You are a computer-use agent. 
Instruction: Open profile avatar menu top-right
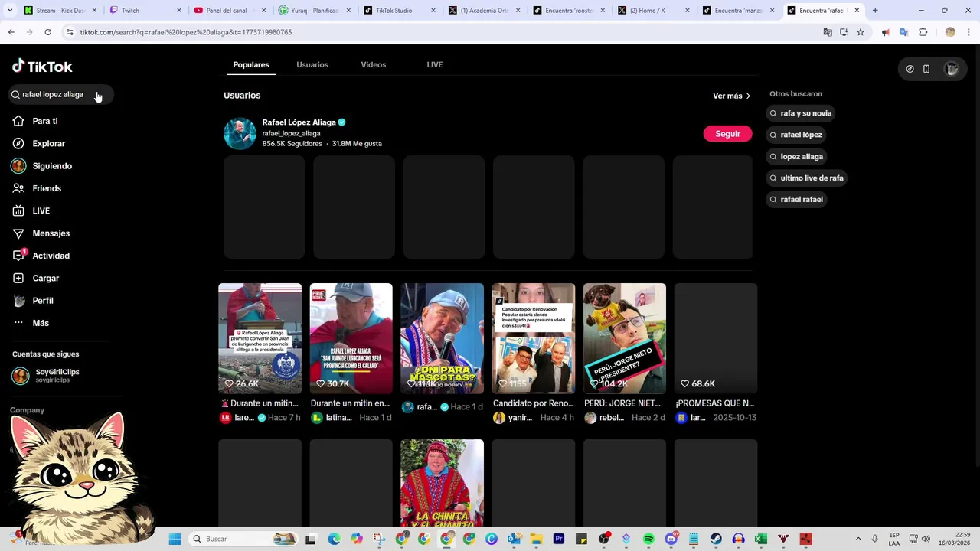[x=952, y=69]
